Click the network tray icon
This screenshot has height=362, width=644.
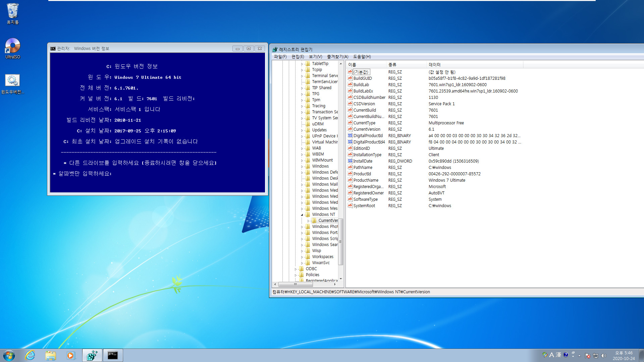[596, 356]
